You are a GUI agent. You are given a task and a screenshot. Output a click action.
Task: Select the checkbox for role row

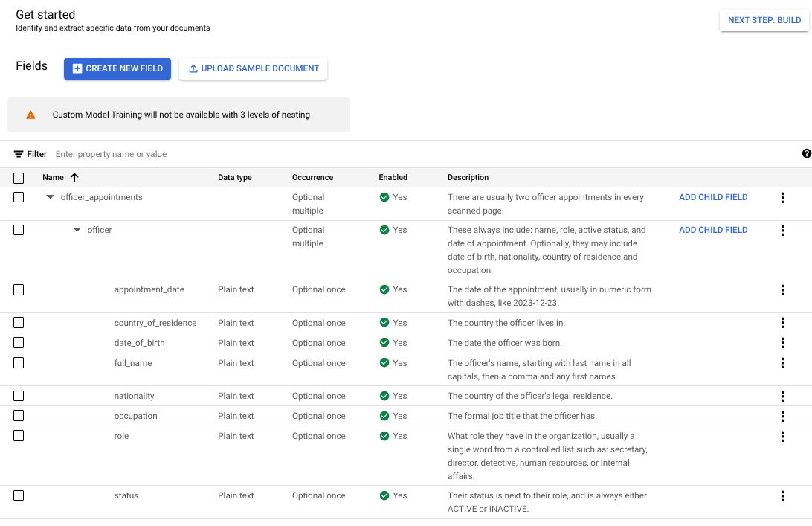[x=19, y=436]
